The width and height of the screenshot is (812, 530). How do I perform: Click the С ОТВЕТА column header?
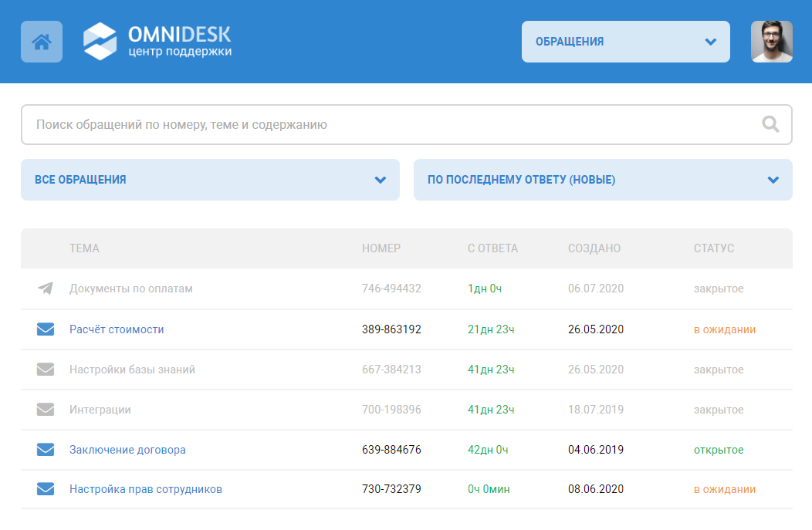(x=492, y=248)
